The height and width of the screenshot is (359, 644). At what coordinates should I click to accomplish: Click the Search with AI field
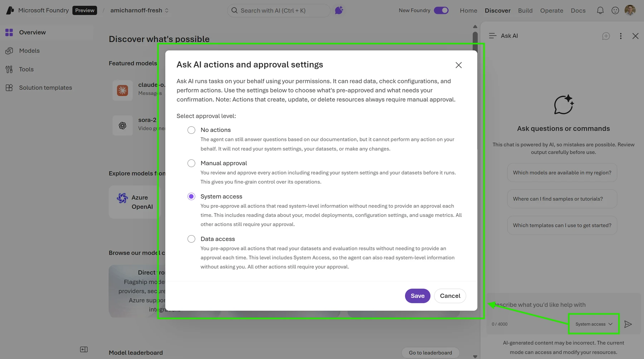pos(279,10)
